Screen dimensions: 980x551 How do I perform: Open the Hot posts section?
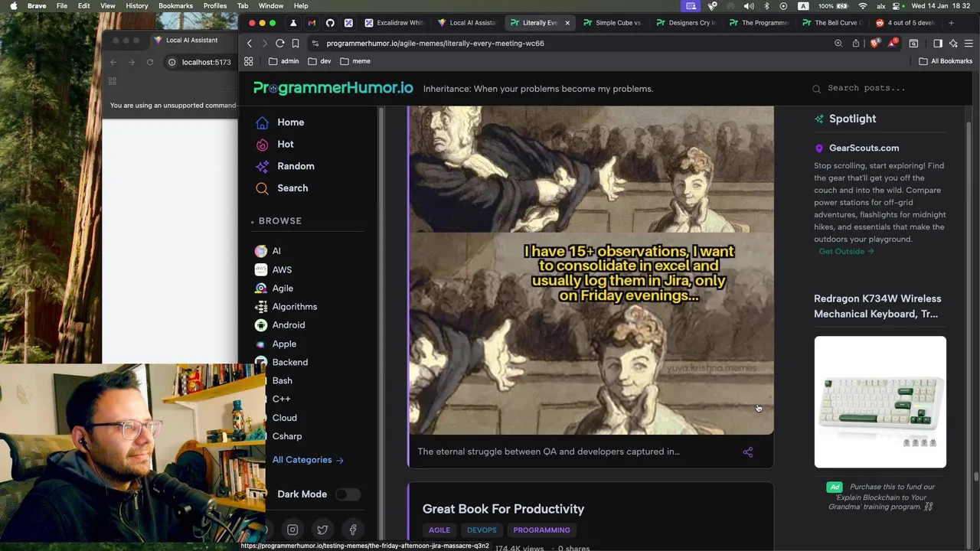pyautogui.click(x=275, y=144)
